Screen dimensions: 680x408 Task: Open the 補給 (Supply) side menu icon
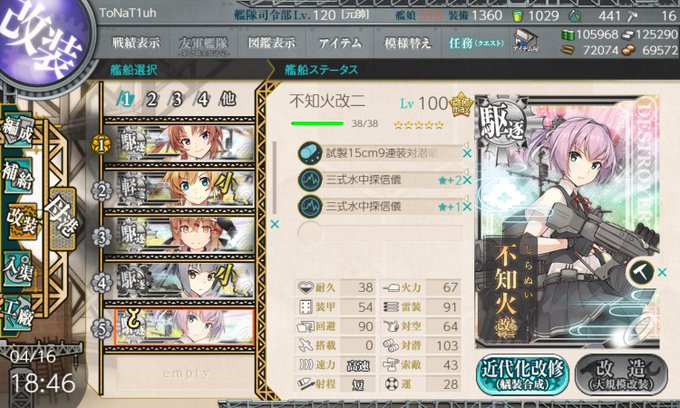18,175
